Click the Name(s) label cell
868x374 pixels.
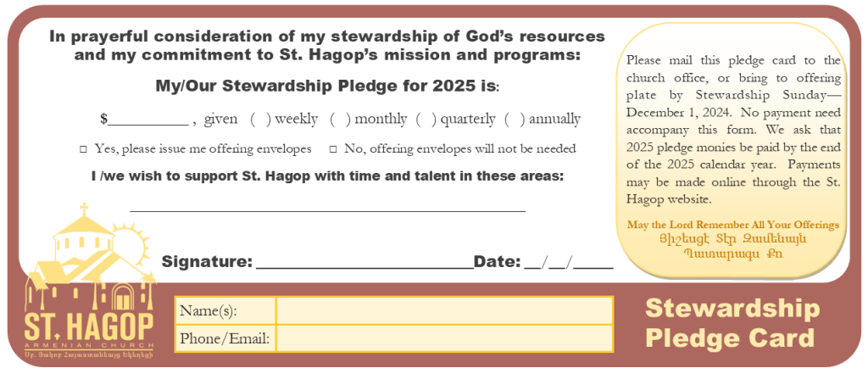pyautogui.click(x=225, y=310)
